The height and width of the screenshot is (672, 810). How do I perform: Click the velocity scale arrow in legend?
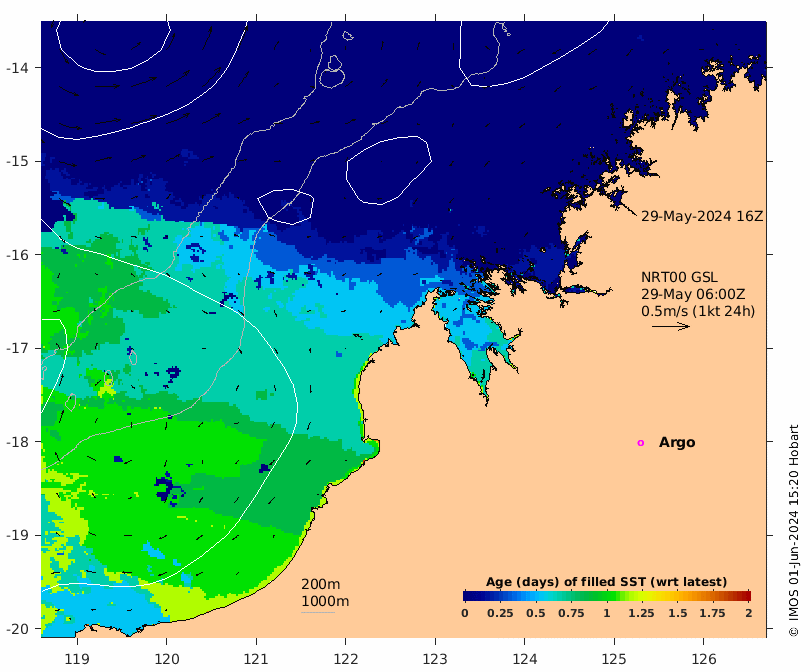[x=671, y=326]
